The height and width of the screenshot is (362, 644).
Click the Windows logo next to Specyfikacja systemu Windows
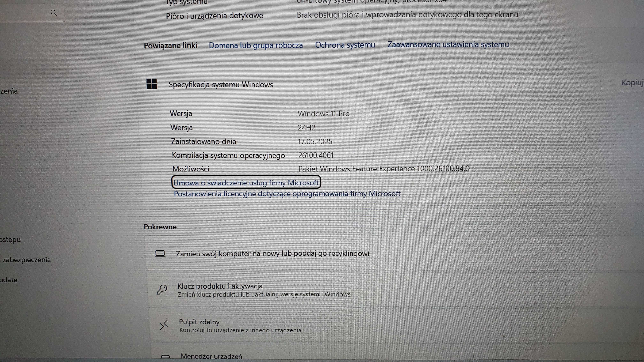[152, 84]
